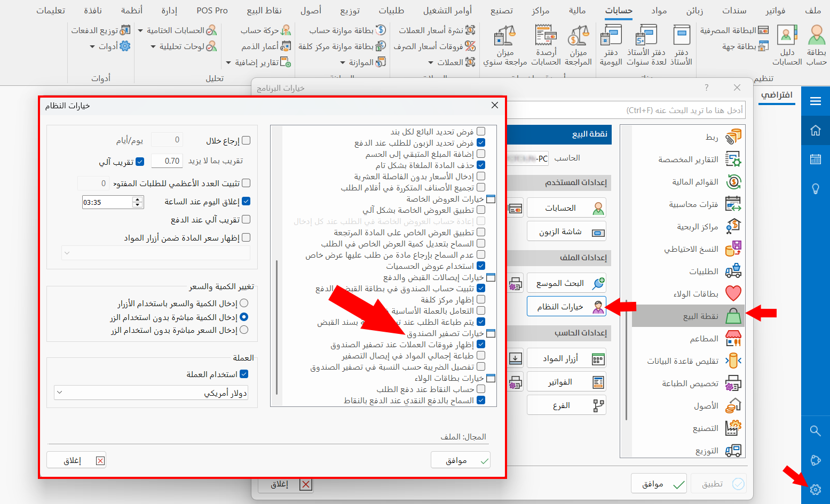Click موافق in خيارات النظام dialog
Image resolution: width=830 pixels, height=504 pixels.
coord(461,460)
